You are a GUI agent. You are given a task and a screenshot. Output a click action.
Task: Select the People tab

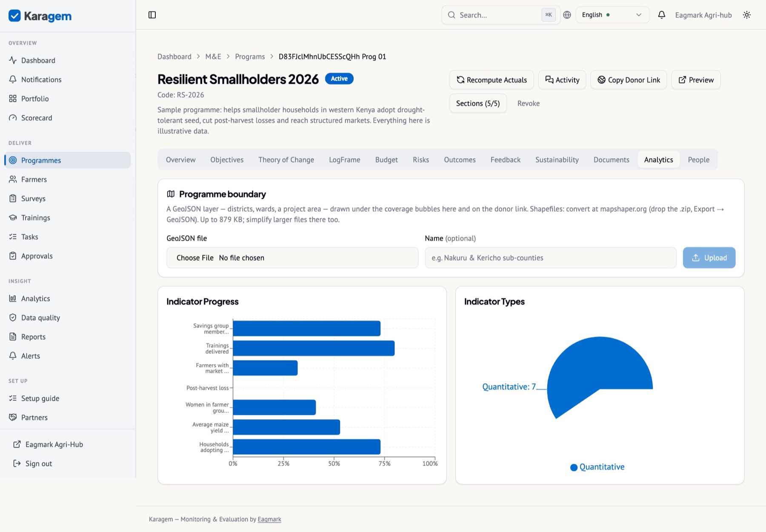[x=699, y=160]
